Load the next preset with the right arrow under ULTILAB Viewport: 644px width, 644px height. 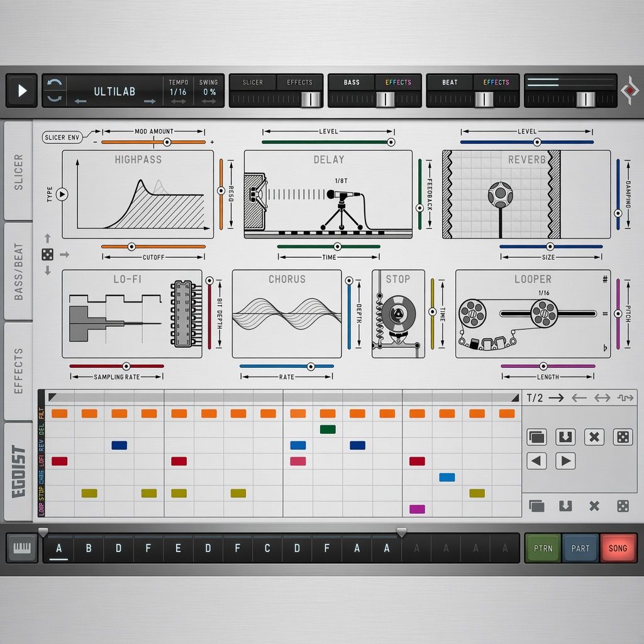tap(150, 101)
